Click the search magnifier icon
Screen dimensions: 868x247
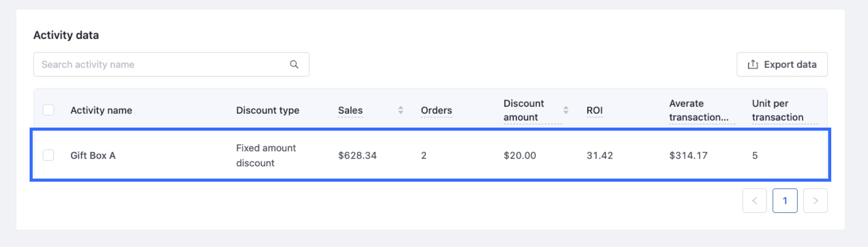tap(294, 64)
